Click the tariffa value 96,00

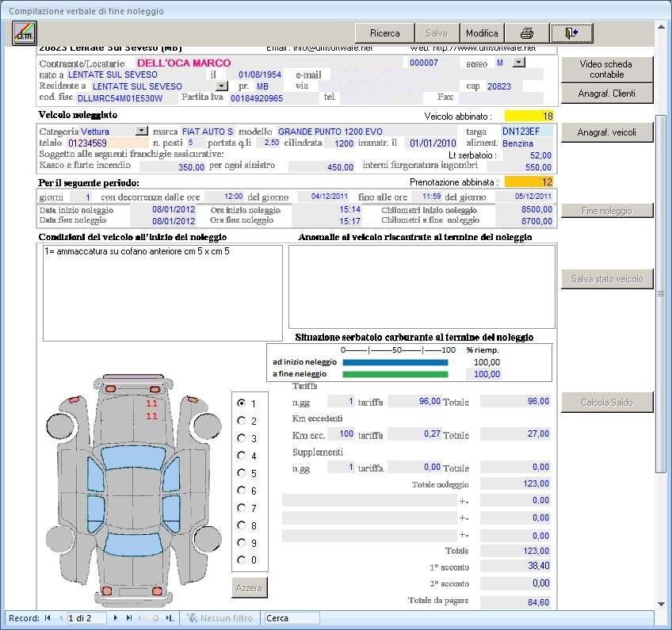pos(430,401)
